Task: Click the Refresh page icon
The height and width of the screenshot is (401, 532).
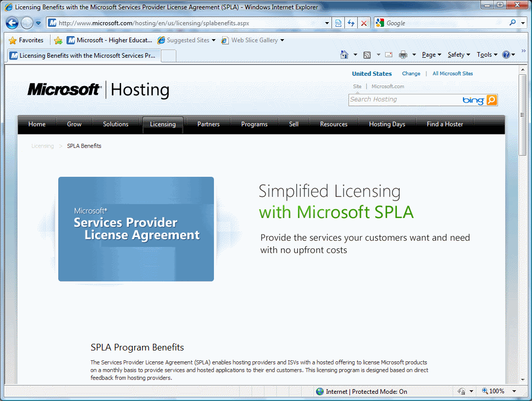Action: [x=351, y=23]
